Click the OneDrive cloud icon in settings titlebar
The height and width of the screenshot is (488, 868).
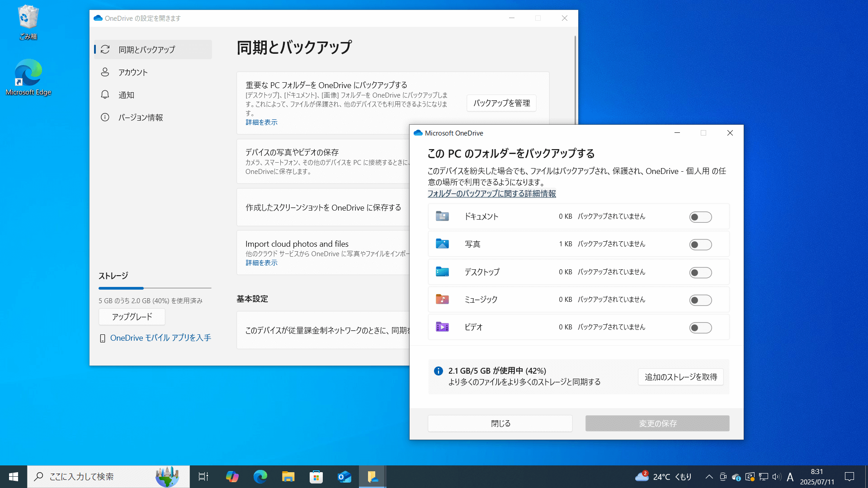[98, 18]
